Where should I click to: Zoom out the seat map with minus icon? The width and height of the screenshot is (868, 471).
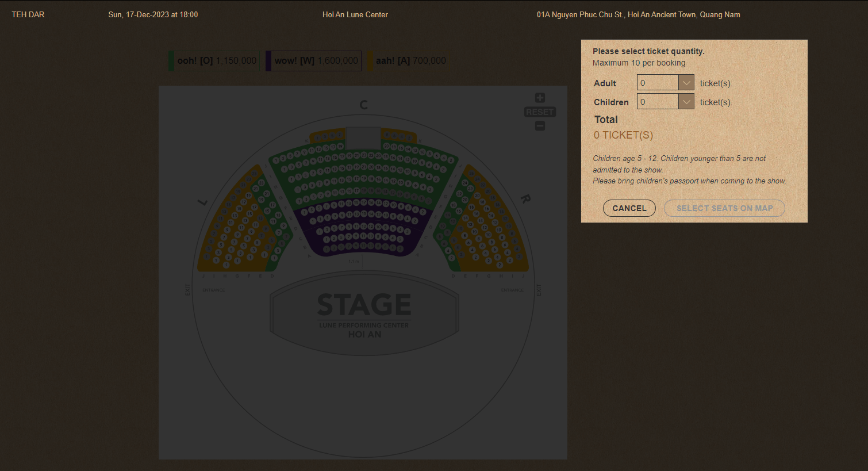540,126
